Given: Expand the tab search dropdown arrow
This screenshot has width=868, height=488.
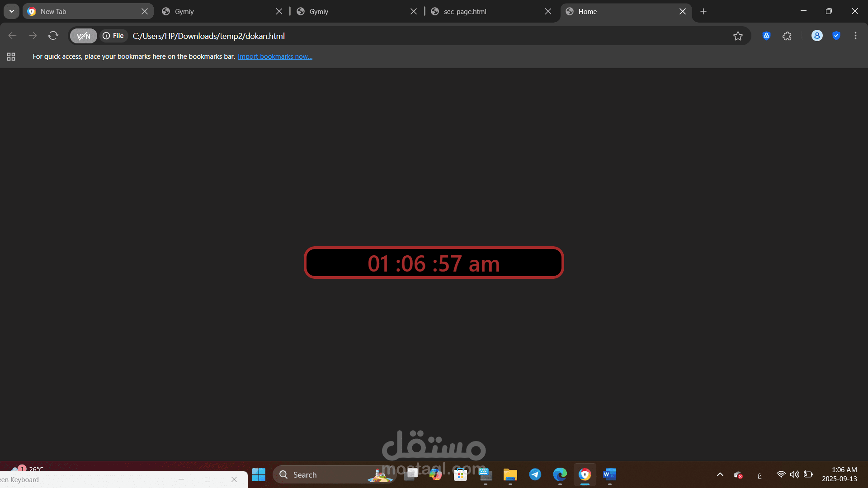Looking at the screenshot, I should pyautogui.click(x=12, y=11).
